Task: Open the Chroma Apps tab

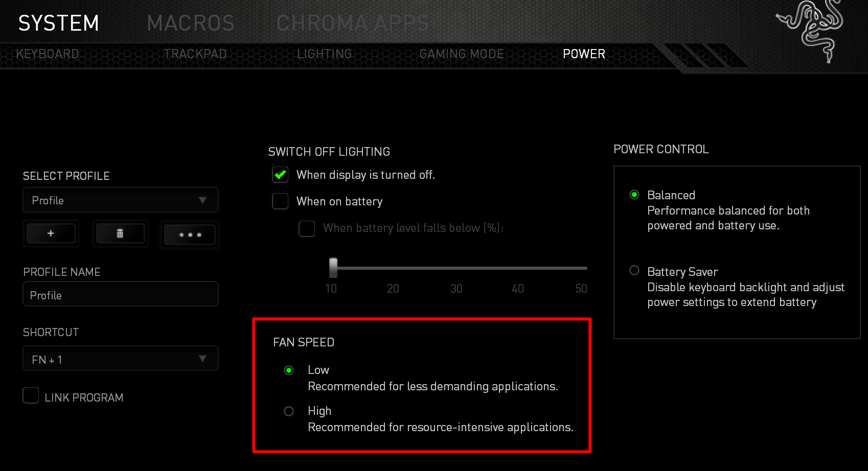Action: [353, 23]
